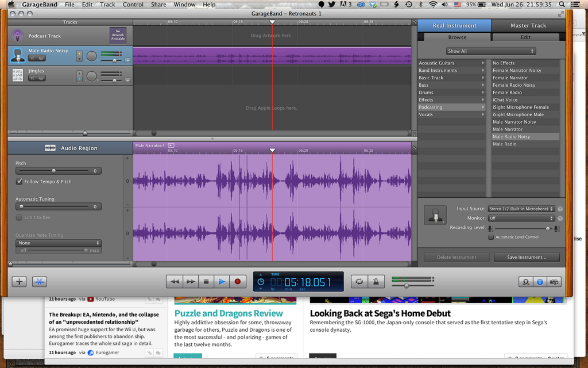The image size is (588, 368).
Task: Open the Input Source dropdown
Action: pyautogui.click(x=521, y=209)
